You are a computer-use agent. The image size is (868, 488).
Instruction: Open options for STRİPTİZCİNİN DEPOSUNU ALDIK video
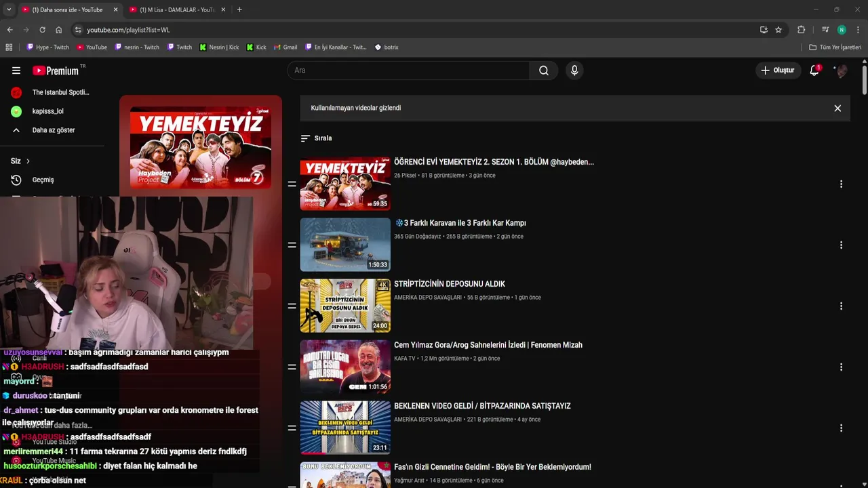(841, 306)
